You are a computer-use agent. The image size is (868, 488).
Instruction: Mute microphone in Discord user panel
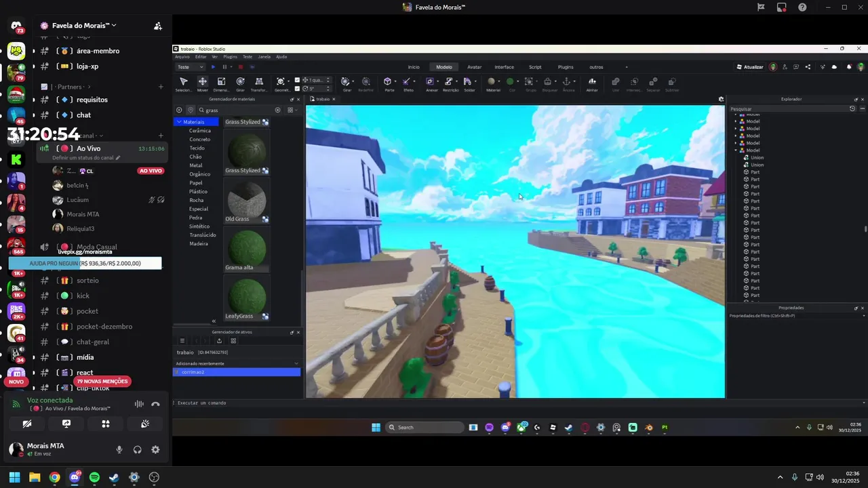click(x=119, y=449)
